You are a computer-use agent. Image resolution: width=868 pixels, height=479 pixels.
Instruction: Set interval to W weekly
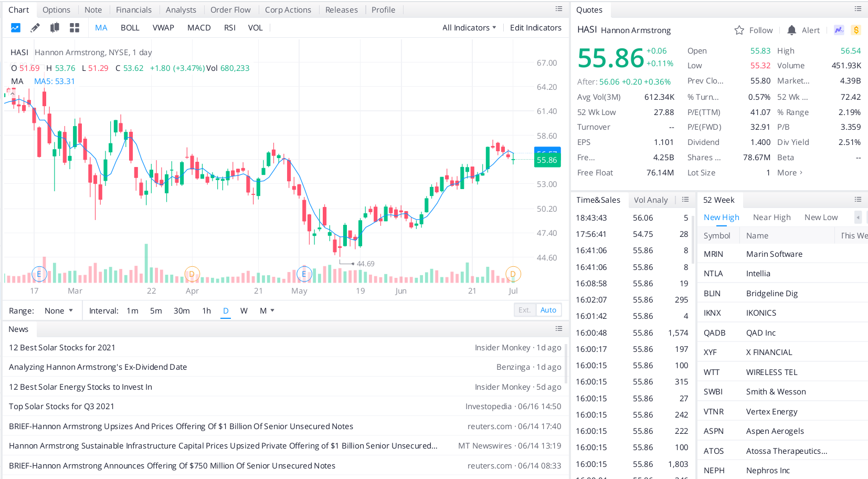[x=244, y=311]
